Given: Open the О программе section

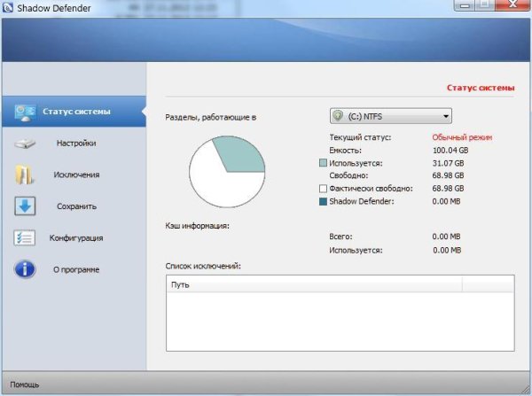Looking at the screenshot, I should coord(76,269).
